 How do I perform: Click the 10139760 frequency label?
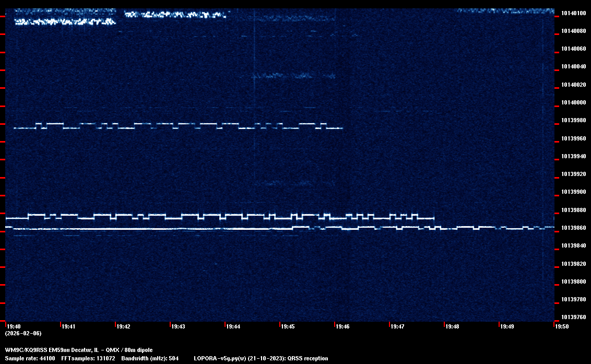pos(573,317)
